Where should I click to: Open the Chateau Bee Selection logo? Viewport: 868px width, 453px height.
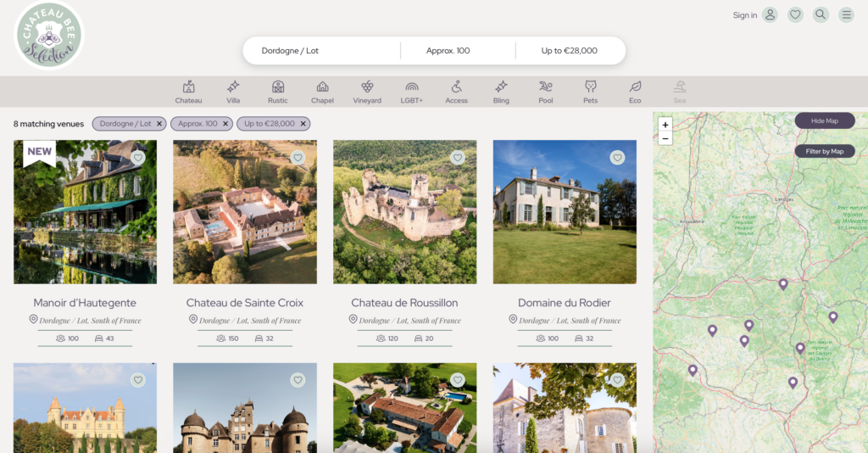pos(49,36)
